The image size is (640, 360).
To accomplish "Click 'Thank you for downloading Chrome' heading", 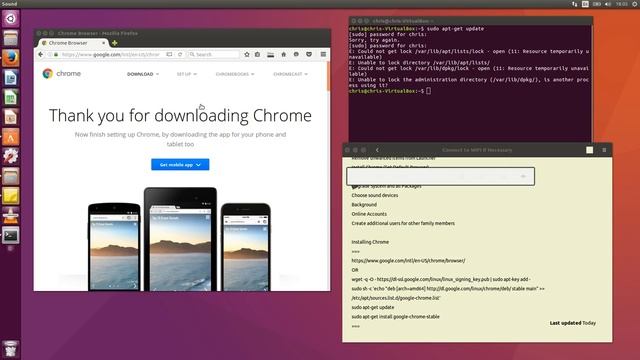I will pos(180,116).
